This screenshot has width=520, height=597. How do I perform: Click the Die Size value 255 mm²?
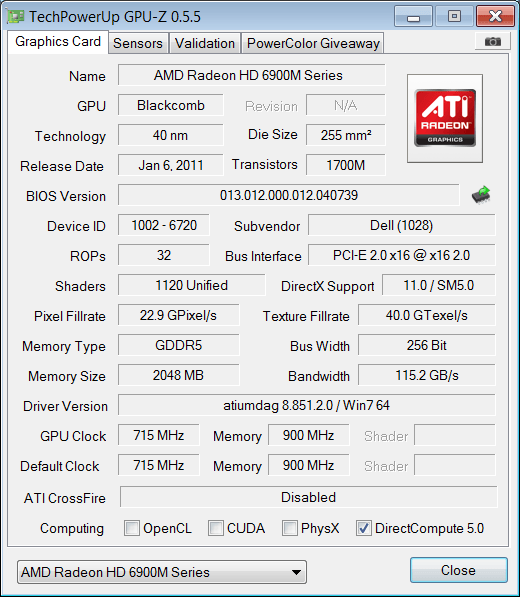(346, 135)
